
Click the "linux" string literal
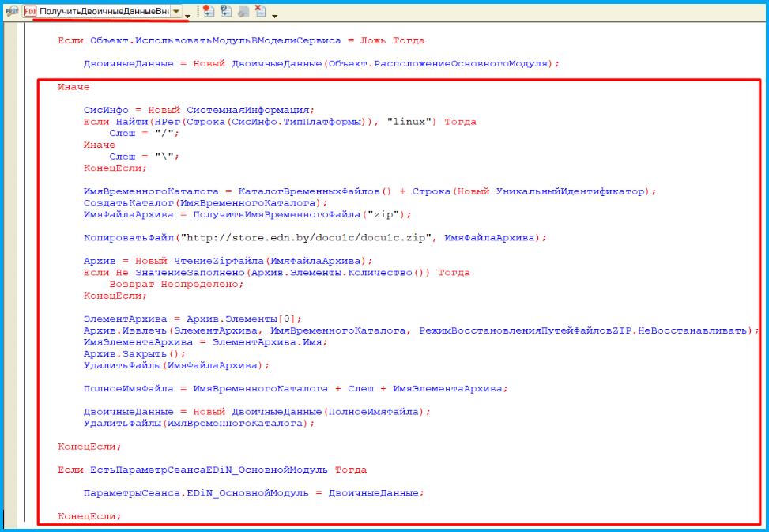[409, 122]
